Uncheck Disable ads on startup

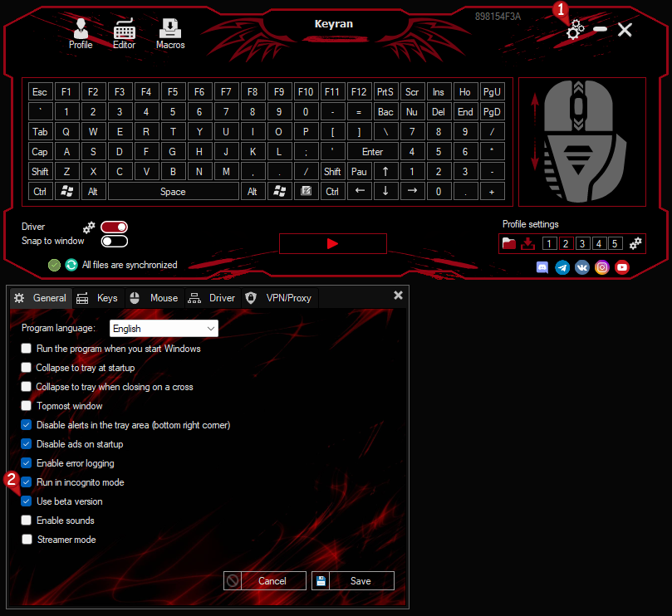tap(26, 444)
